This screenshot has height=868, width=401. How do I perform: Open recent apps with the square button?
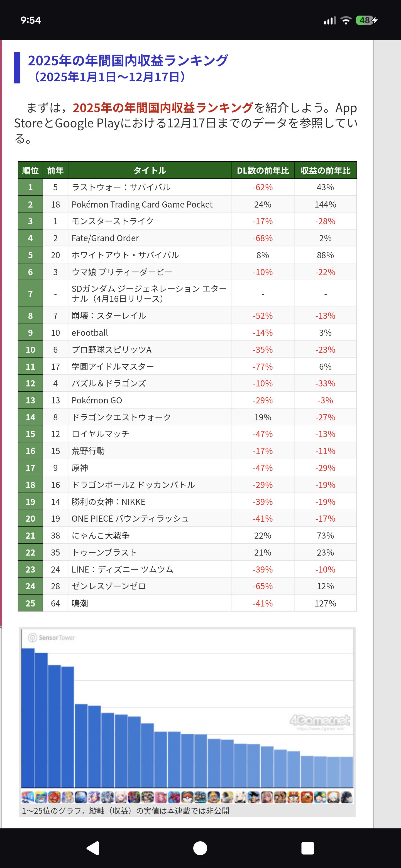(307, 848)
